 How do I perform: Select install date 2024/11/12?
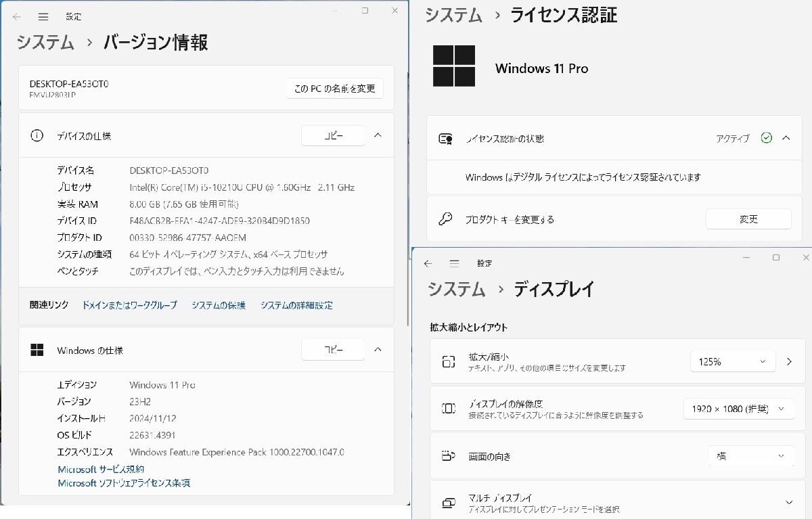coord(153,419)
